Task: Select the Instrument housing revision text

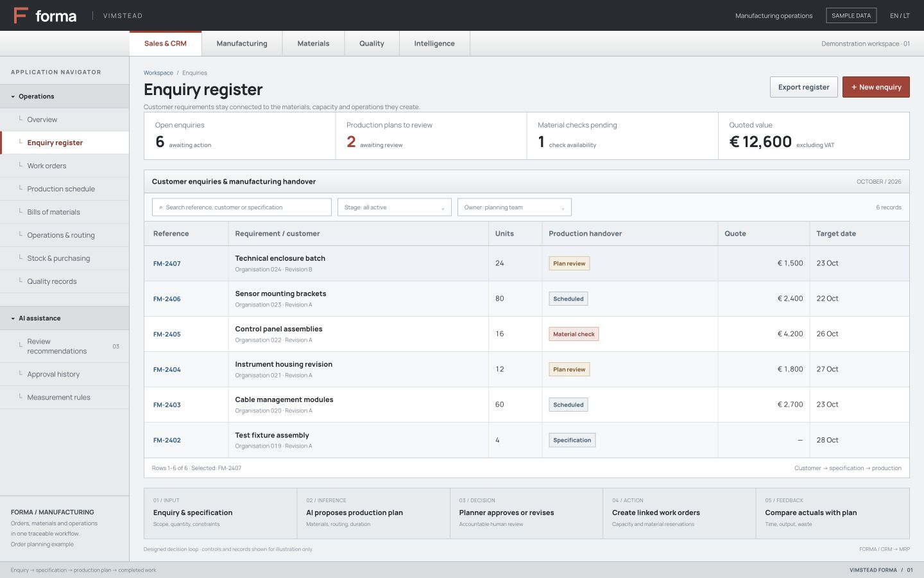Action: pos(284,364)
